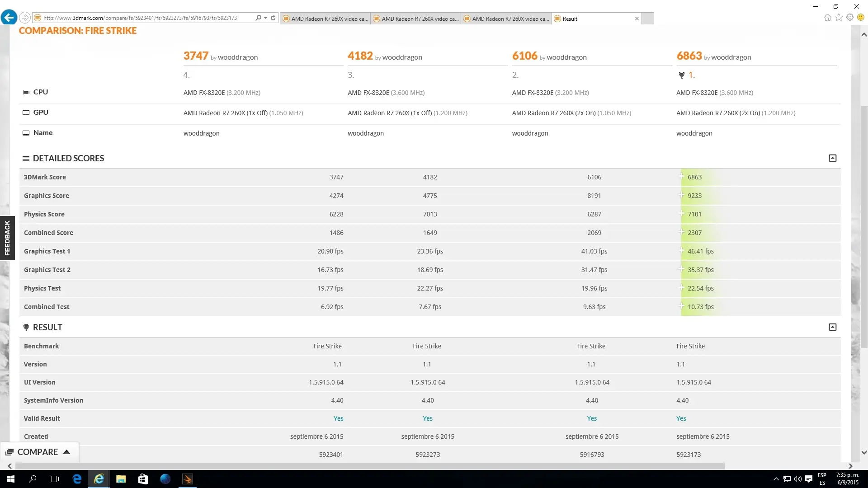Click the address bar search magnifier icon

point(258,18)
